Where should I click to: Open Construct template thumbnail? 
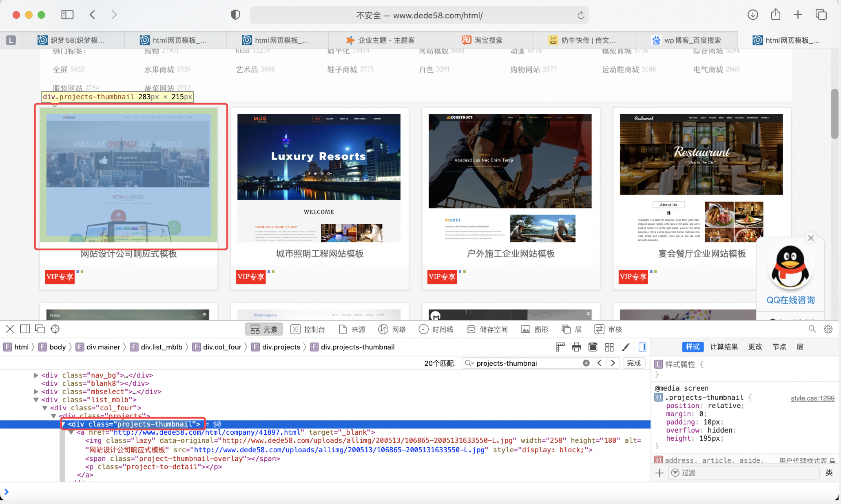(510, 178)
